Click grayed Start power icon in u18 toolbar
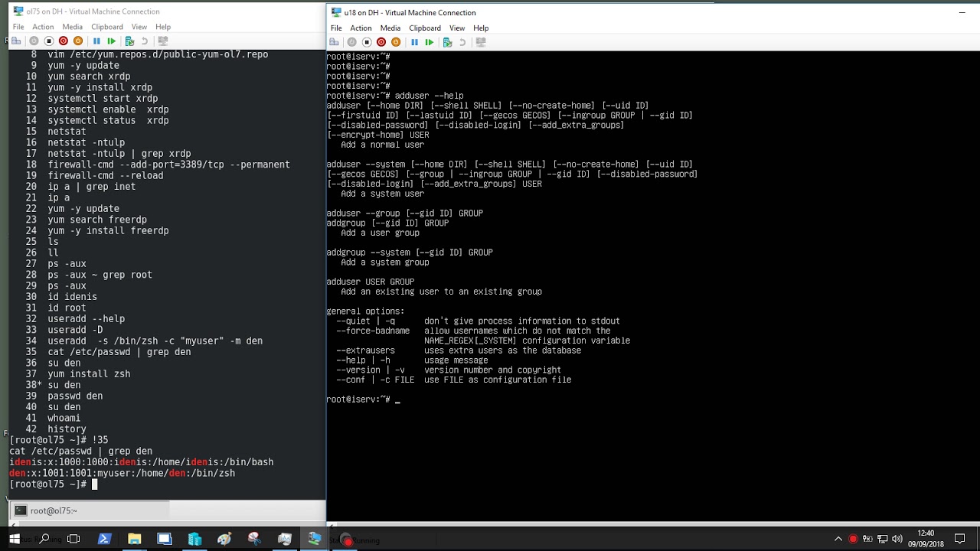Viewport: 980px width, 551px height. [351, 42]
